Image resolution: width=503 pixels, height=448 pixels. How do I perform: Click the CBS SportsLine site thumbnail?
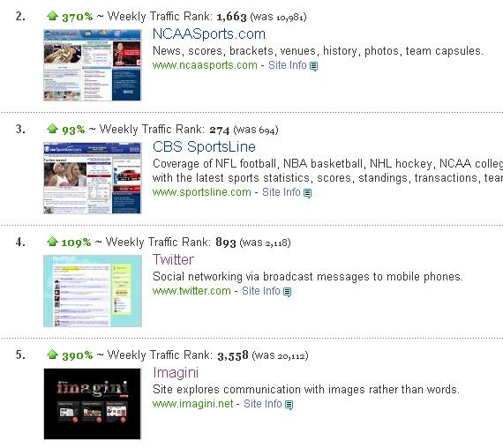click(93, 178)
